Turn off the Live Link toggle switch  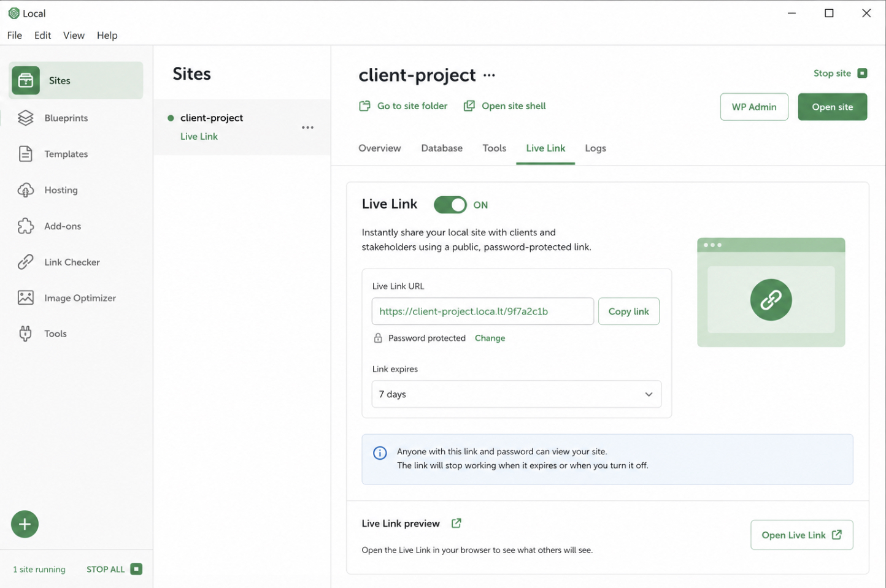pyautogui.click(x=450, y=205)
